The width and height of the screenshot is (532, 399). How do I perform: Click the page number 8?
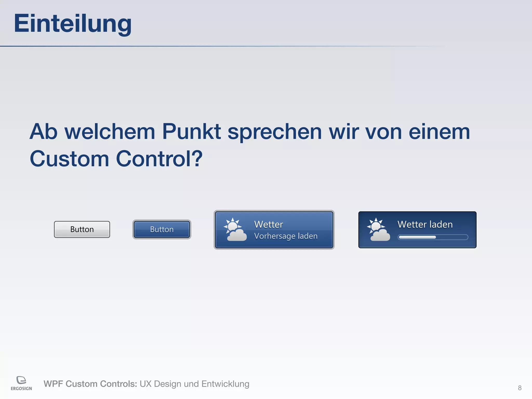click(520, 388)
